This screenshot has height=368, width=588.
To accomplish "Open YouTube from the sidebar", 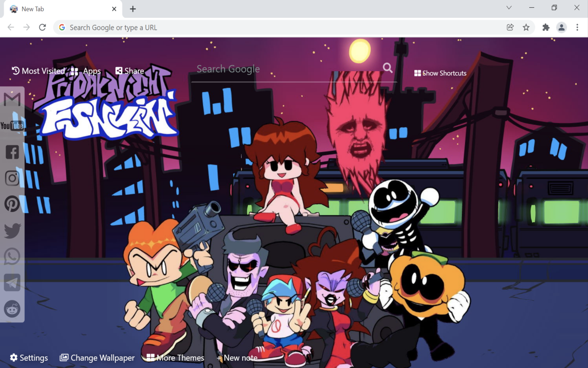I will (12, 126).
